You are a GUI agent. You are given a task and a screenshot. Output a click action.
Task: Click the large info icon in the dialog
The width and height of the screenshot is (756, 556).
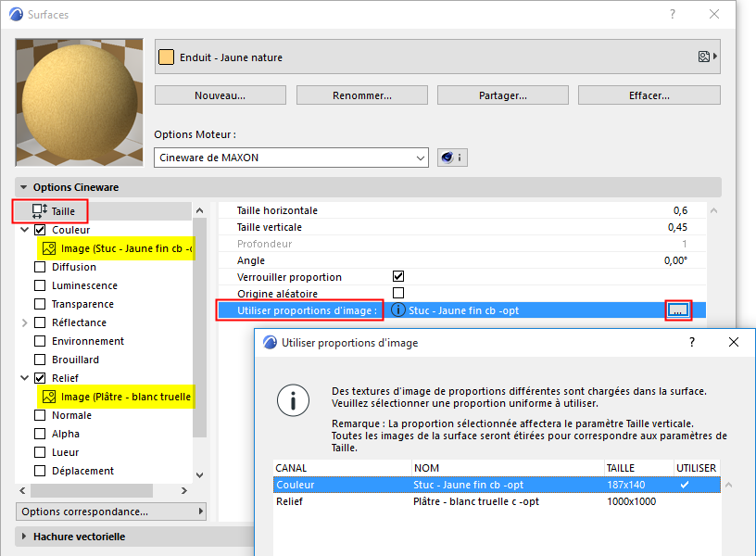click(x=293, y=400)
